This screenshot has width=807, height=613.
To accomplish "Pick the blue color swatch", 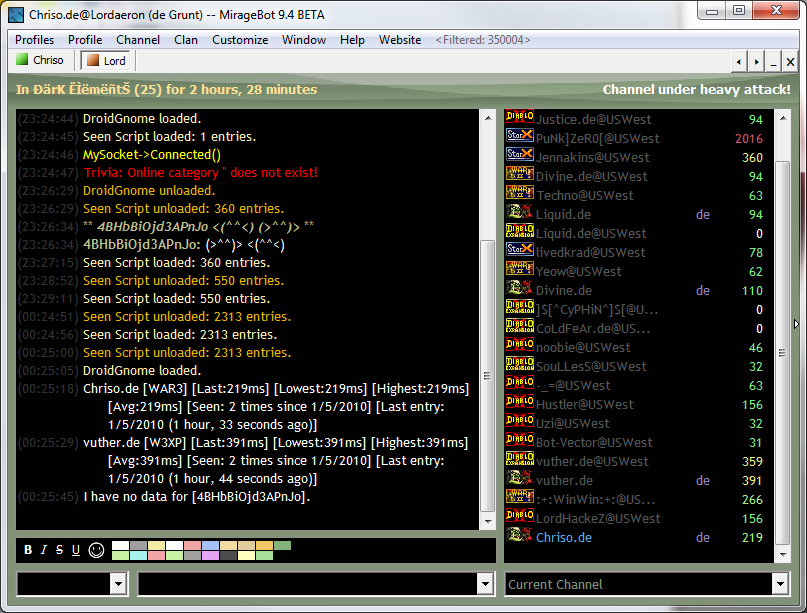I will pos(210,546).
